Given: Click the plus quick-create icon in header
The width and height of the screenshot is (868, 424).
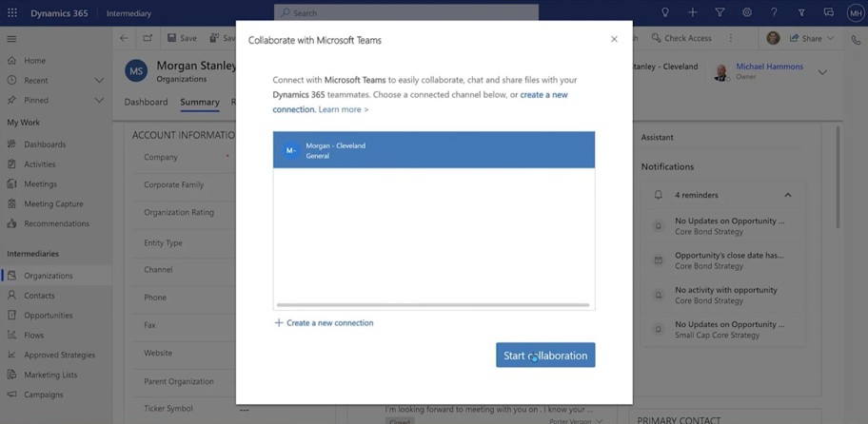Looking at the screenshot, I should (x=693, y=12).
